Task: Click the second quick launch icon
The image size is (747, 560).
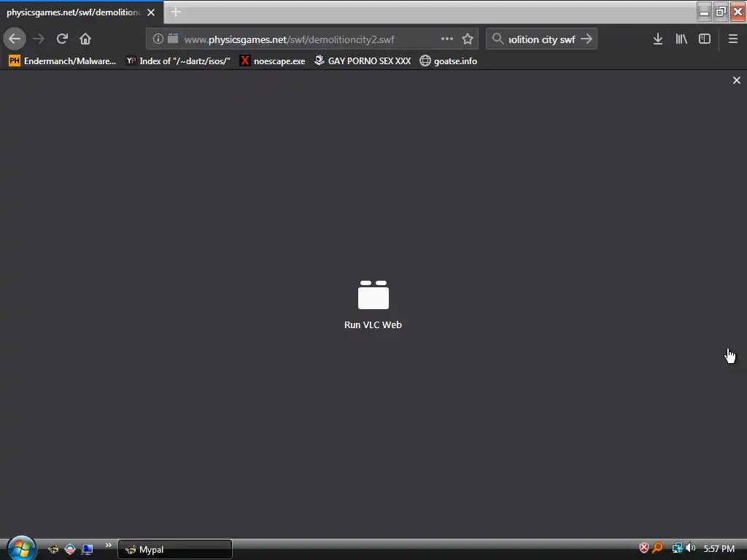Action: [70, 549]
